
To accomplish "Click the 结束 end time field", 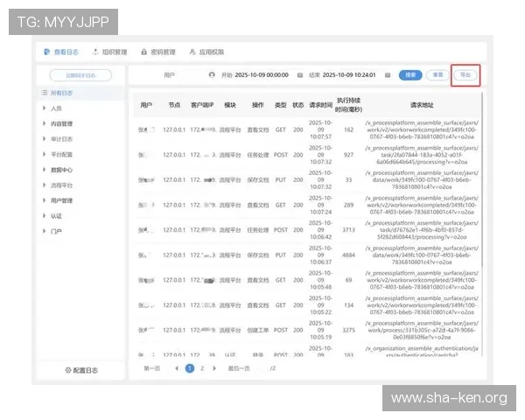I will click(x=350, y=75).
